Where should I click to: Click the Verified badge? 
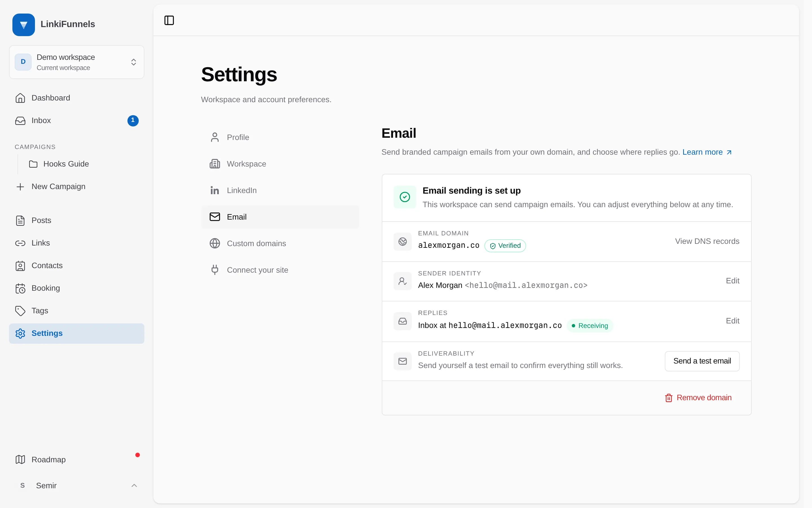tap(505, 246)
